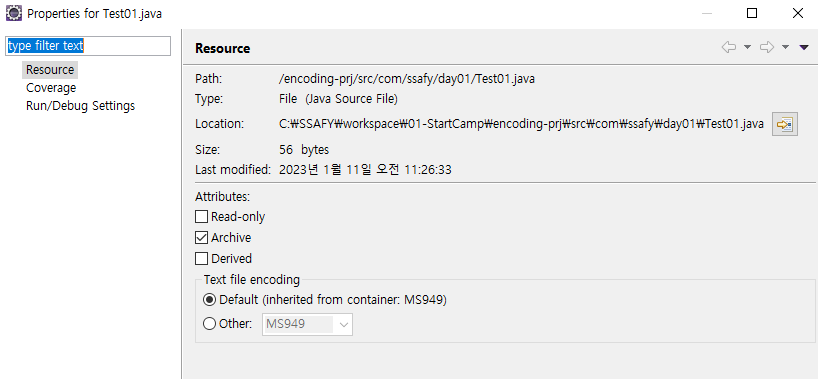Open the back history dropdown arrow
This screenshot has height=379, width=818.
point(747,48)
